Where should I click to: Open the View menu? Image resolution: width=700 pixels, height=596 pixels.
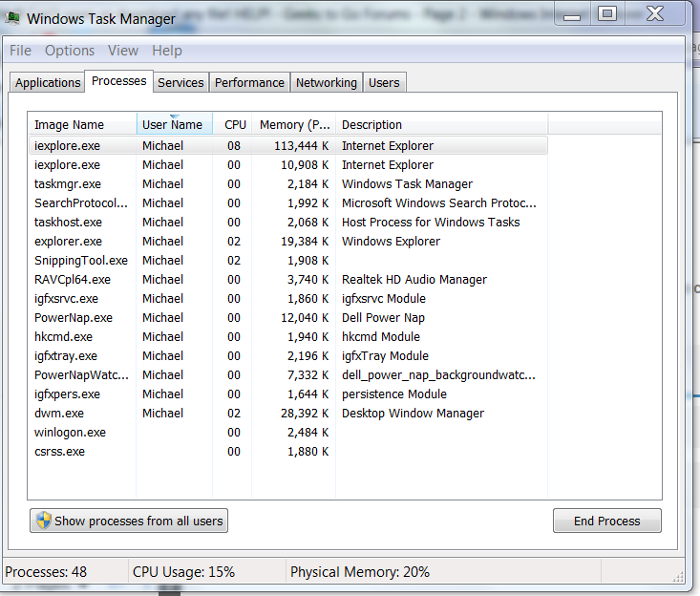[x=123, y=51]
